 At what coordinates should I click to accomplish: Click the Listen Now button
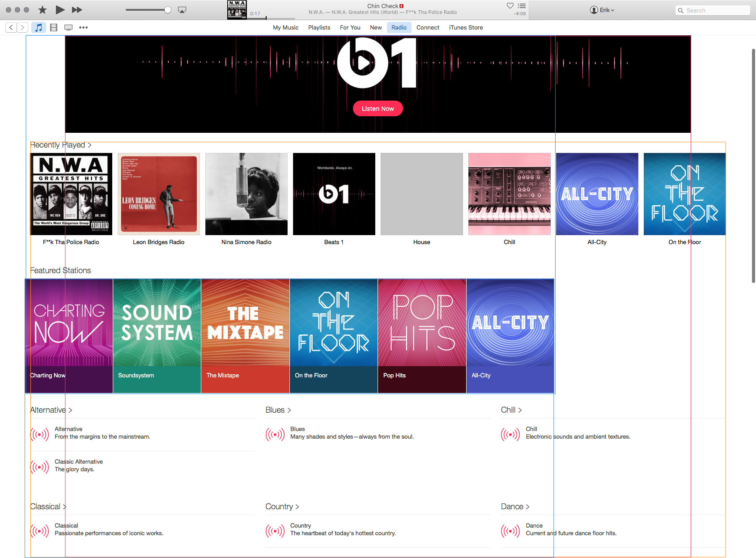(x=378, y=109)
